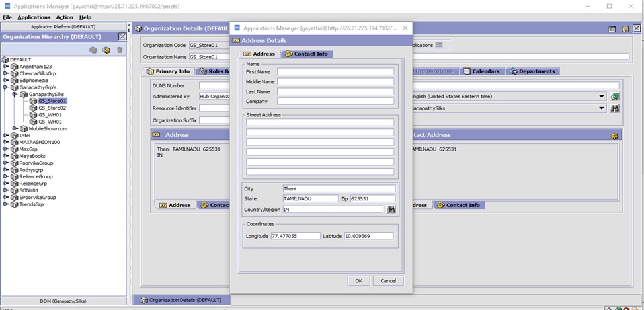Click the globe icon beside locale dropdown

pos(614,97)
